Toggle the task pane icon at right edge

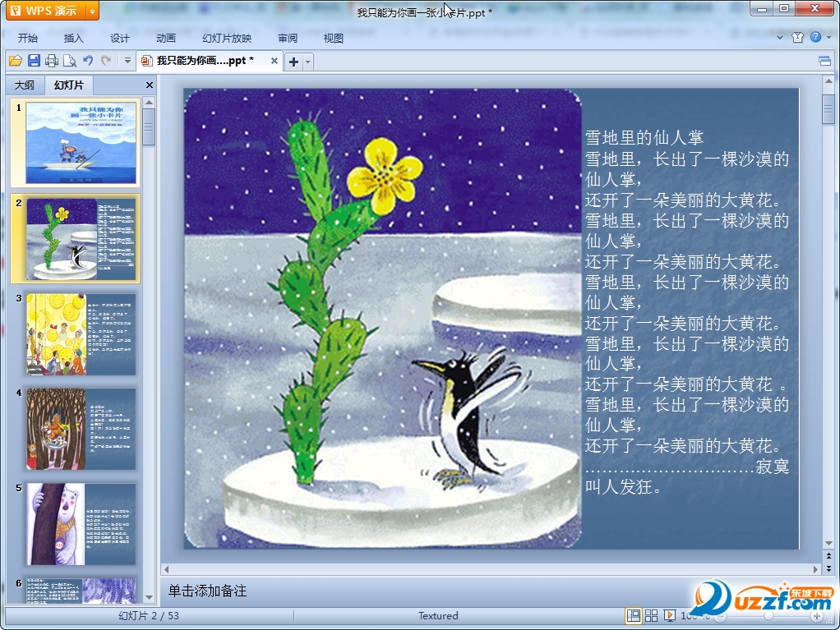point(825,61)
